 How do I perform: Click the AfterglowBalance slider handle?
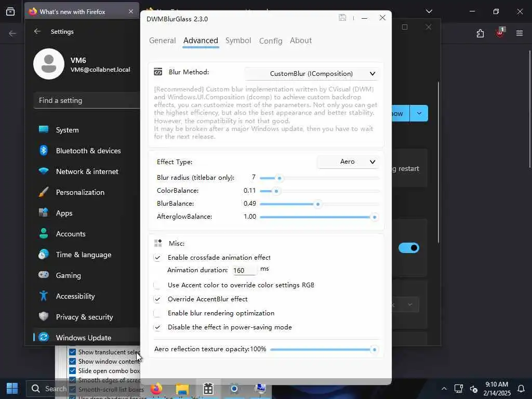[374, 217]
